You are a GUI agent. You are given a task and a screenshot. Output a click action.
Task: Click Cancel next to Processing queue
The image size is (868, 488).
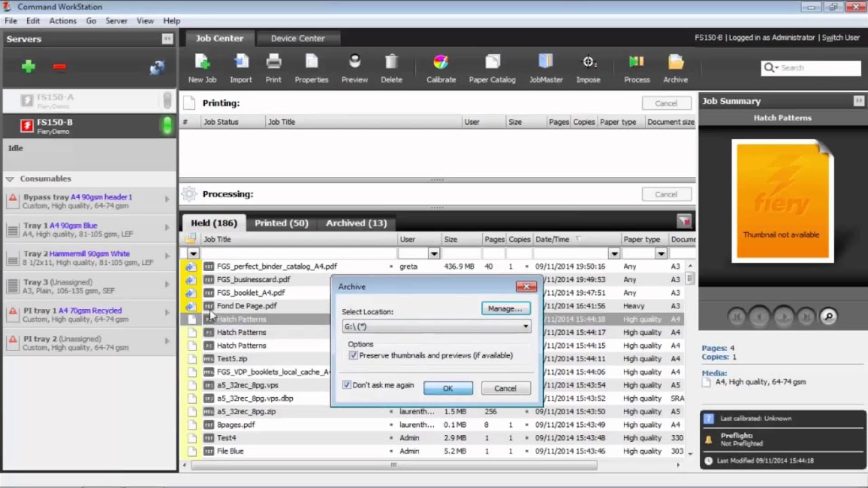coord(666,194)
